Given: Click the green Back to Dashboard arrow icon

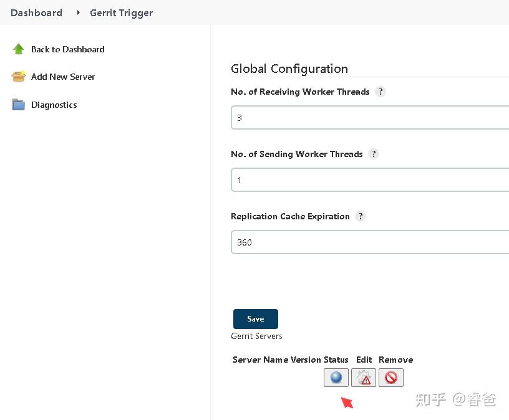Looking at the screenshot, I should click(18, 49).
